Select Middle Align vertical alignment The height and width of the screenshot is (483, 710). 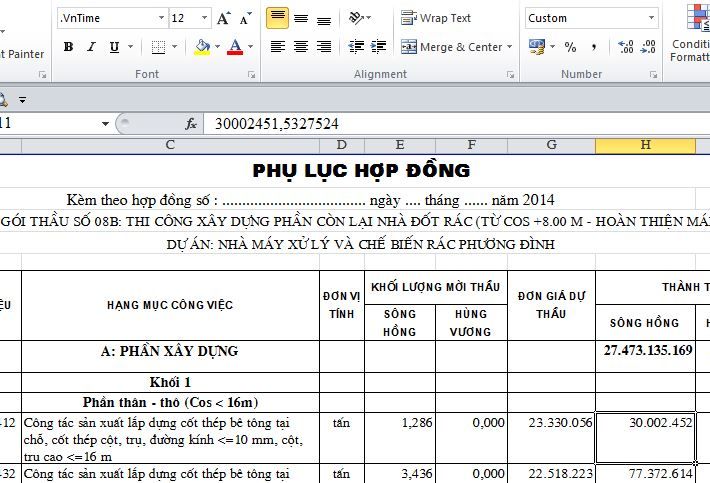[301, 19]
